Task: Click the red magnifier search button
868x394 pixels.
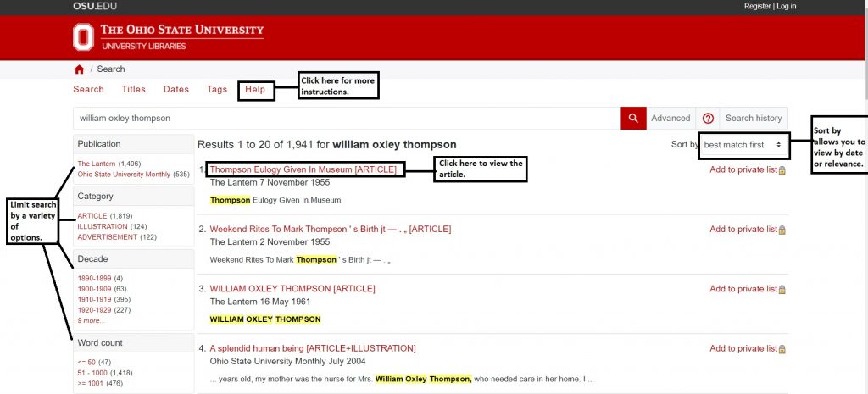Action: pos(633,119)
